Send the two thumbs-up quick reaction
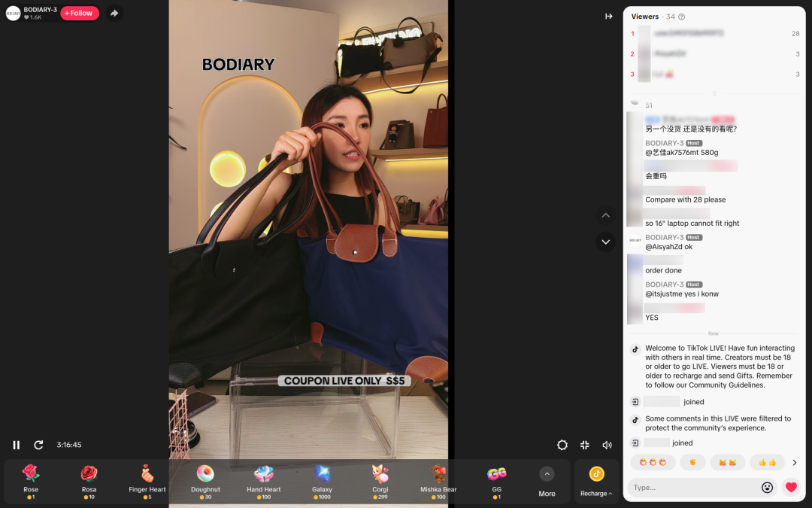The image size is (812, 508). click(x=767, y=462)
